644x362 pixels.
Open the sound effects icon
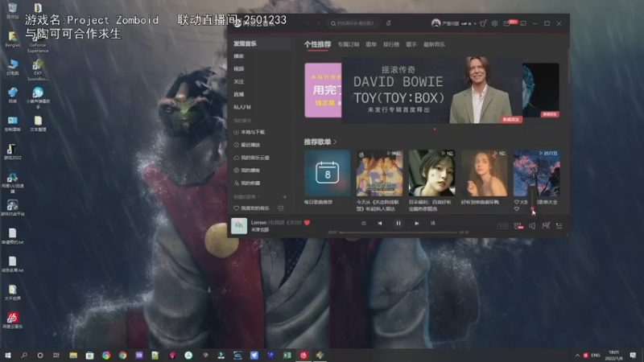518,226
